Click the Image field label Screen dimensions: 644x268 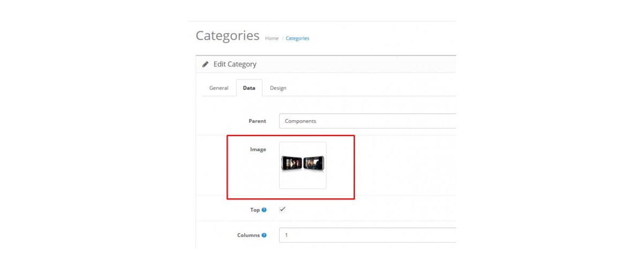coord(258,150)
